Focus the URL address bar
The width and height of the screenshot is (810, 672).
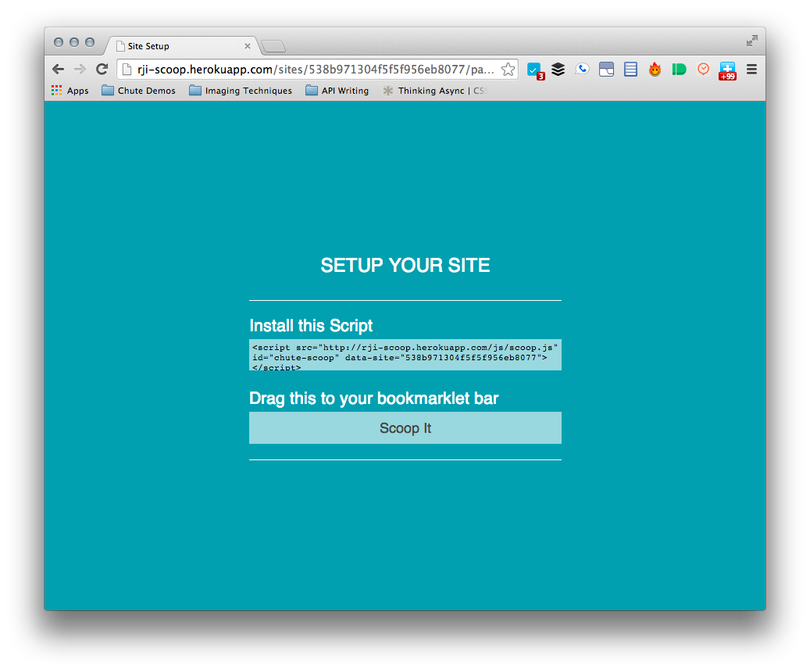[316, 70]
